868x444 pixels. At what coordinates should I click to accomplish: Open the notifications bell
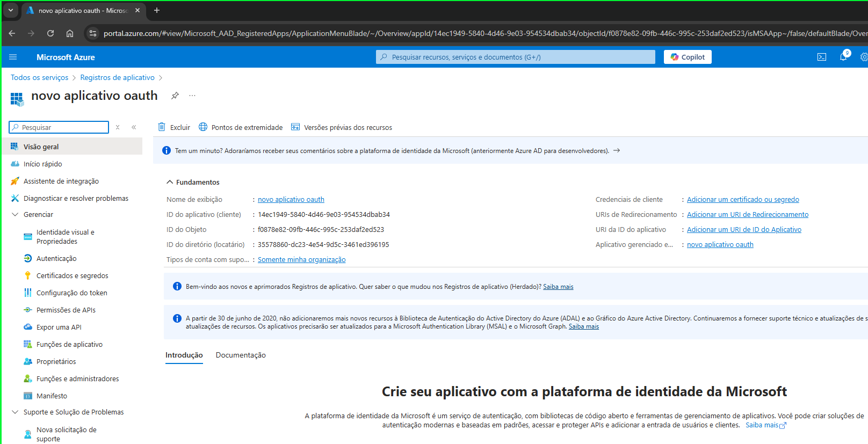click(843, 57)
